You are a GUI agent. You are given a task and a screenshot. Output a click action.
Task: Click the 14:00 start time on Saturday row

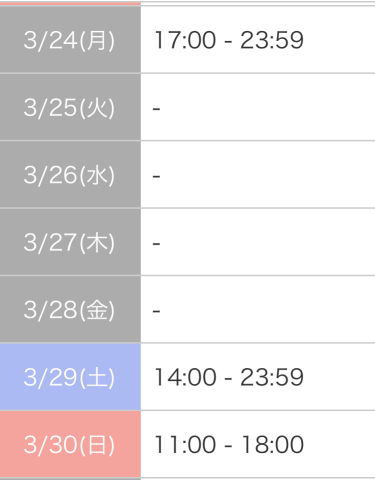pyautogui.click(x=185, y=377)
